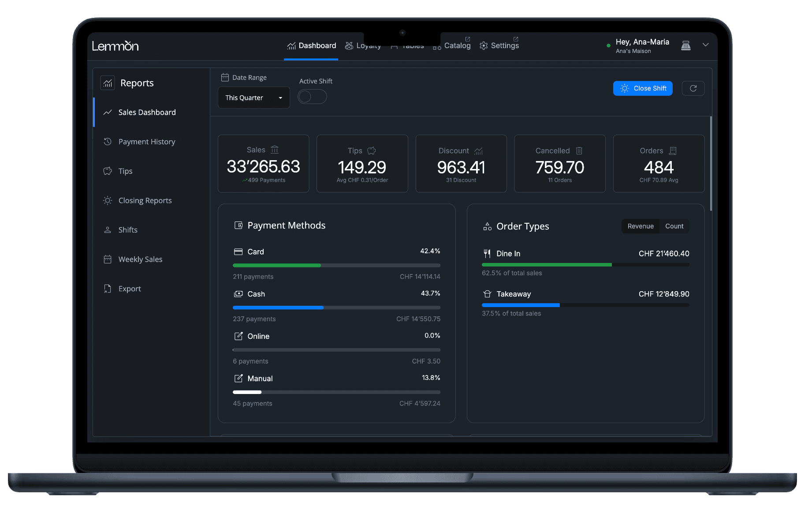Open the Settings tab
Viewport: 812px width, 514px height.
(x=499, y=46)
